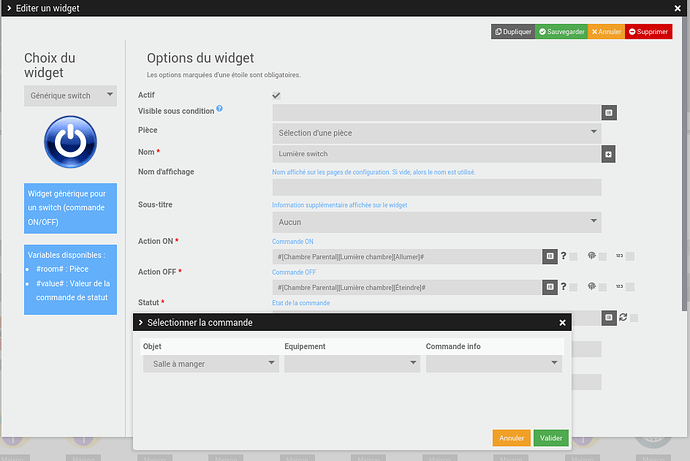Image resolution: width=690 pixels, height=461 pixels.
Task: Open the Objet dropdown showing Salle à manger
Action: tap(211, 364)
